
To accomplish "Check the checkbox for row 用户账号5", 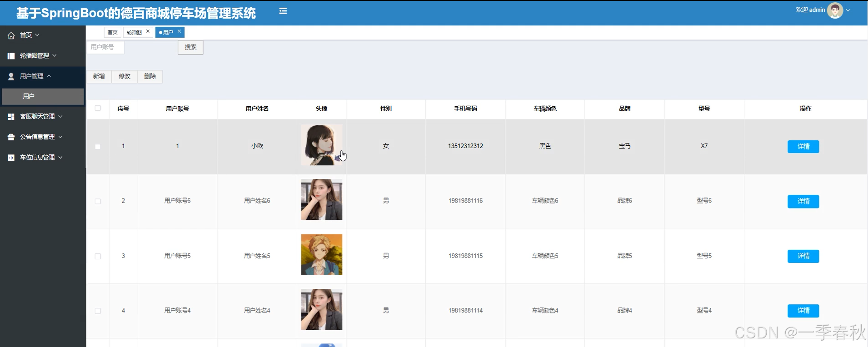I will coord(98,256).
